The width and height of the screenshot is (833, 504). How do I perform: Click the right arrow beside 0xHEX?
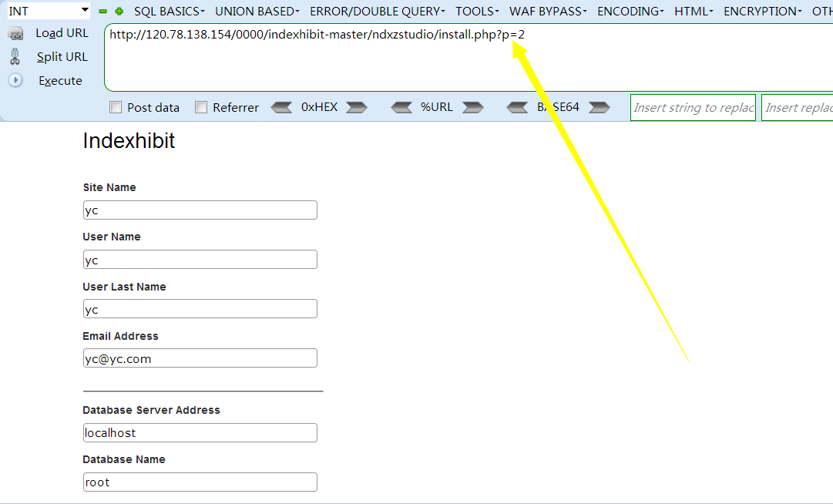(x=356, y=107)
